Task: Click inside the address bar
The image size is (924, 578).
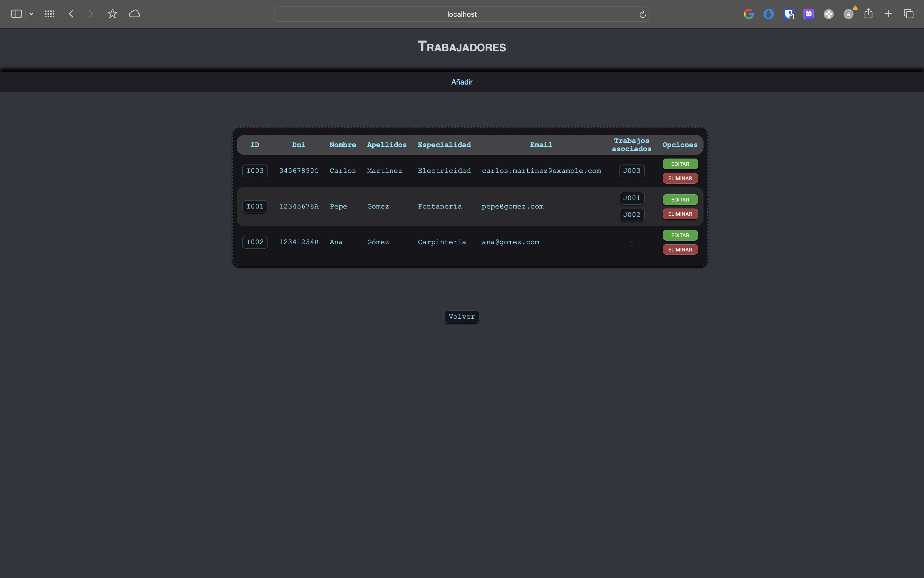Action: click(x=461, y=14)
